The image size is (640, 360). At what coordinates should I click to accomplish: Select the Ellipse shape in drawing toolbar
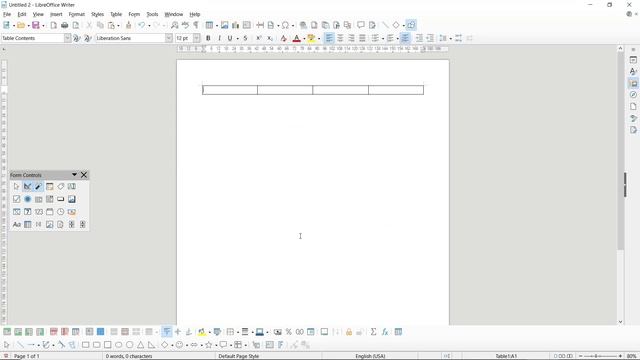119,345
